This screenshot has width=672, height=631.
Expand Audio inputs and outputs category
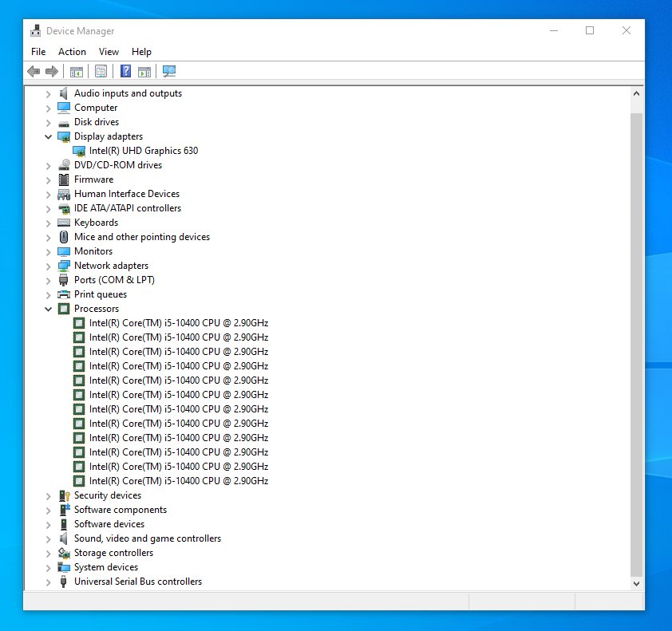point(49,94)
